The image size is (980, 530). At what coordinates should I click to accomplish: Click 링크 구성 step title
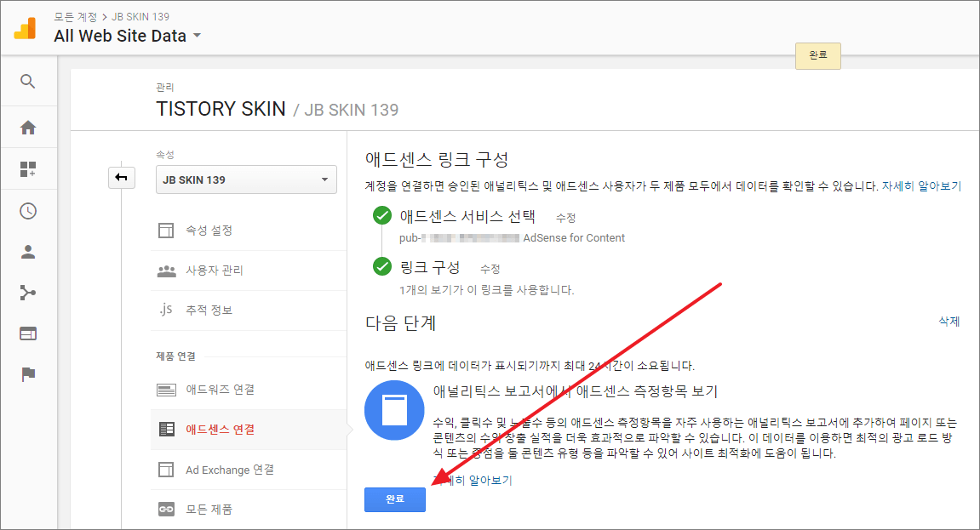(430, 268)
